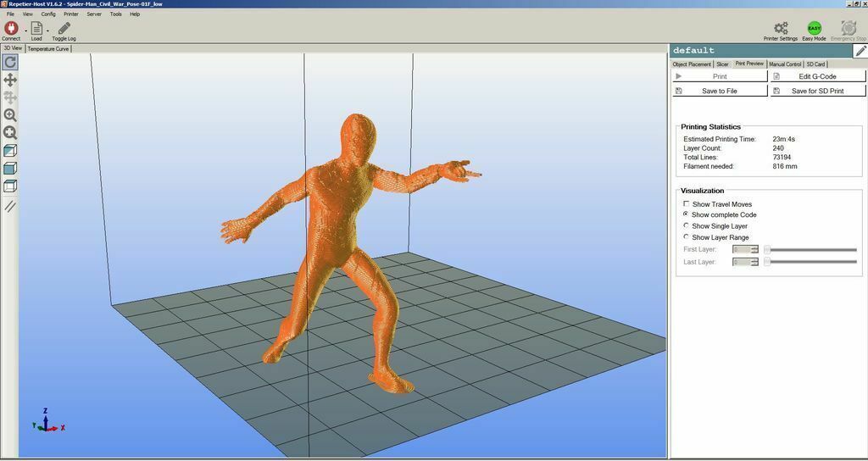Select Show complete Code radio option

687,214
